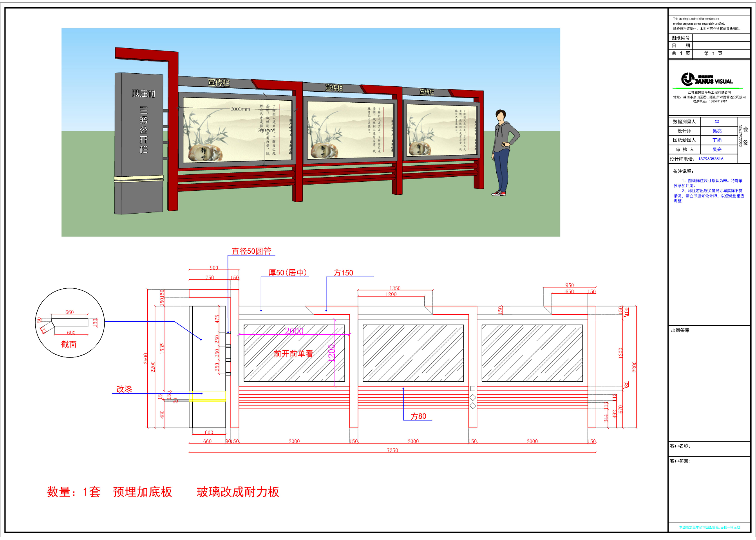The image size is (756, 540).
Task: Click the upper diamond symbol on the post
Action: pyautogui.click(x=473, y=398)
